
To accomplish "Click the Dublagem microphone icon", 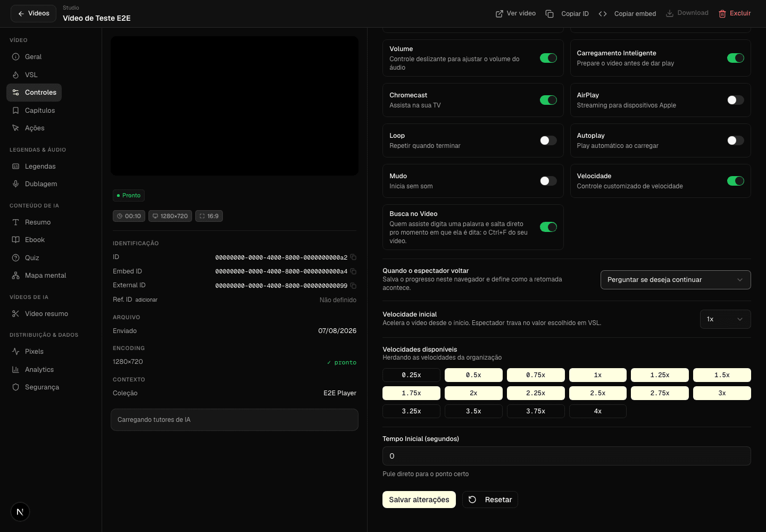I will tap(16, 184).
